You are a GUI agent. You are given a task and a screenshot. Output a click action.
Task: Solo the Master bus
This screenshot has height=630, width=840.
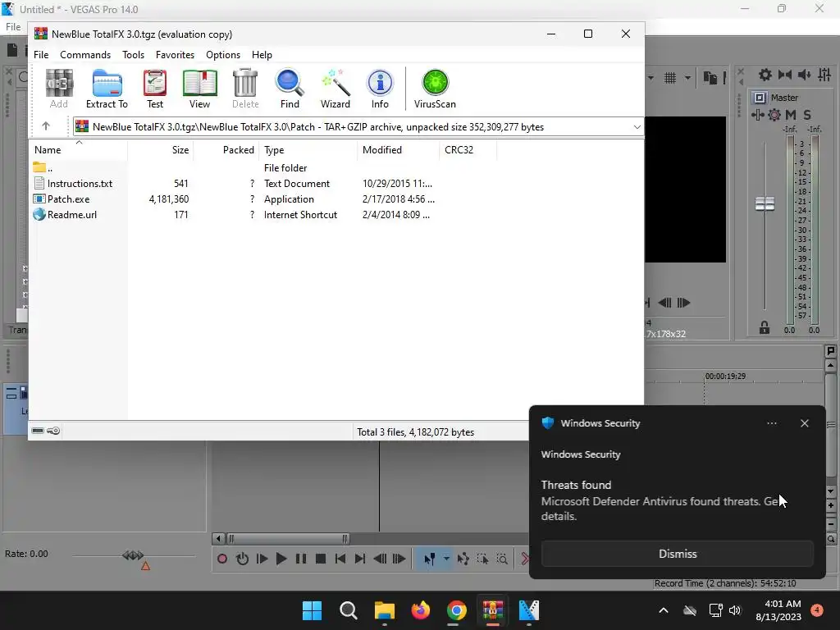point(807,115)
